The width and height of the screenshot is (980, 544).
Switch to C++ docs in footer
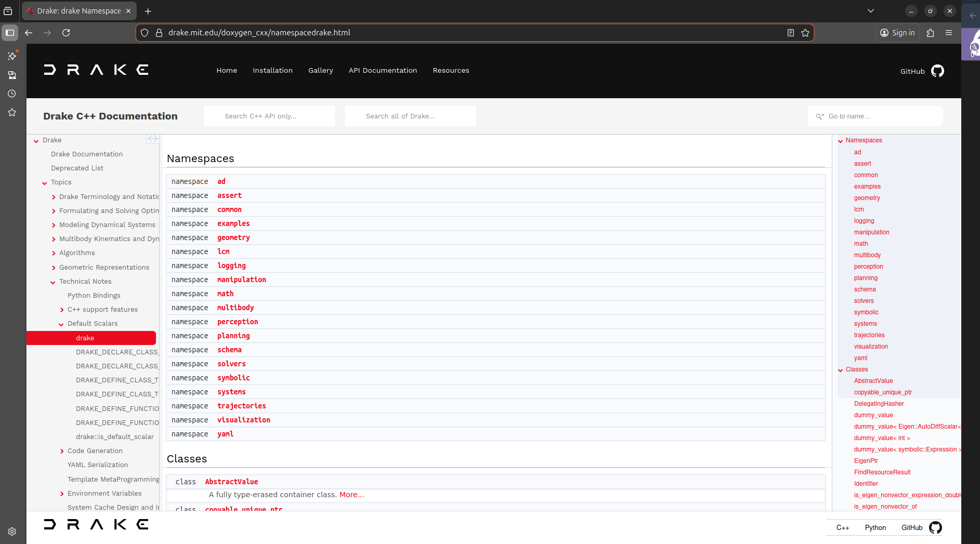tap(843, 528)
